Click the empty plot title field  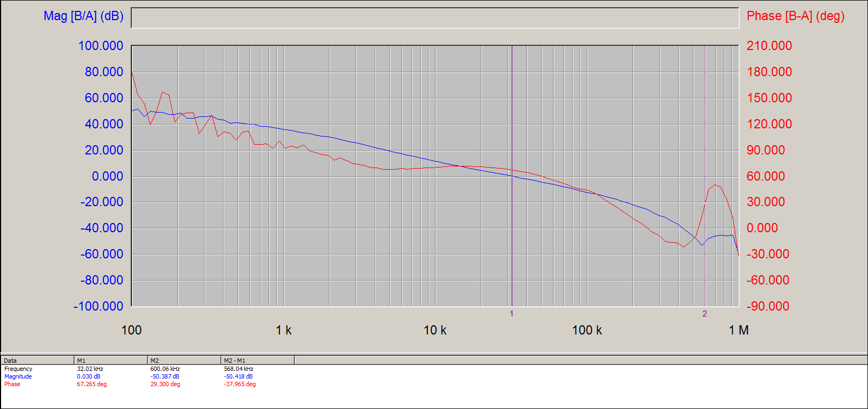(x=435, y=17)
